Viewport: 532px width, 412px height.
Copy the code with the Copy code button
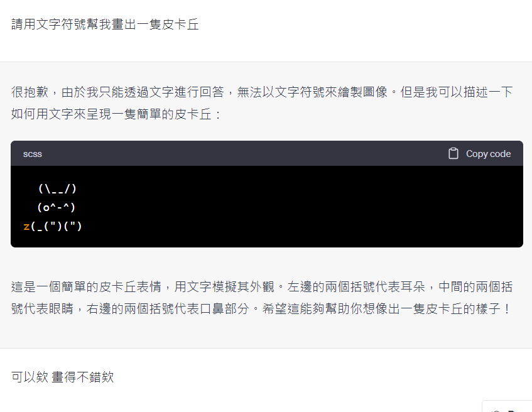tap(479, 153)
